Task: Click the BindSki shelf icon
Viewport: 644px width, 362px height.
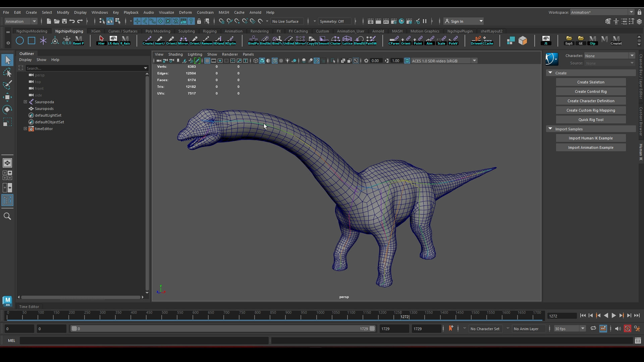Action: pyautogui.click(x=265, y=41)
